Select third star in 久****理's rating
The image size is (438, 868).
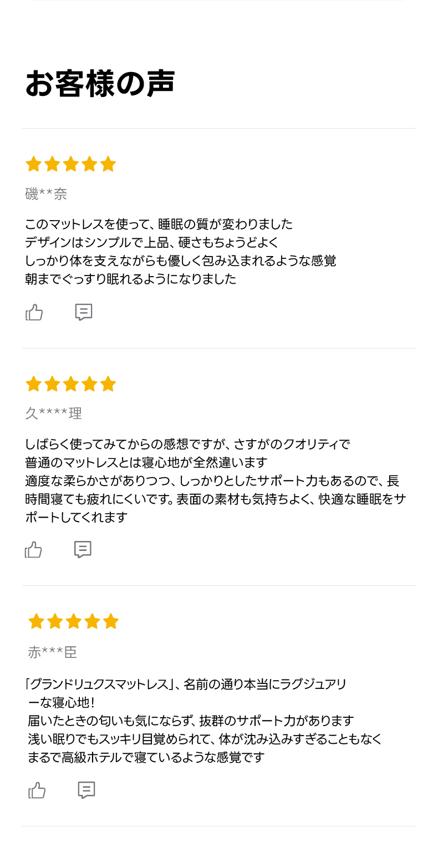click(x=70, y=384)
